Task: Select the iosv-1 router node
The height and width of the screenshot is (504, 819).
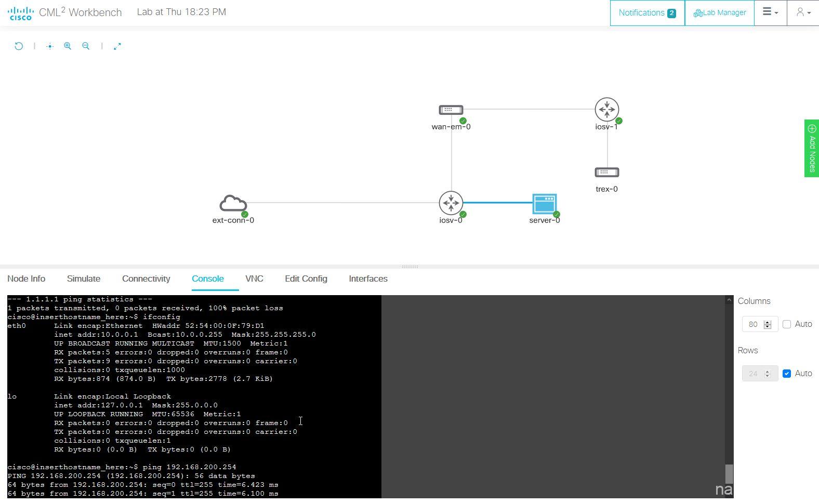Action: [607, 110]
